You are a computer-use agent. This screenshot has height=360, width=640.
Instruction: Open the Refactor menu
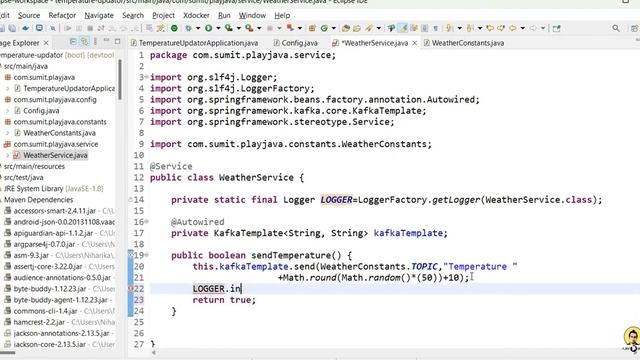[62, 16]
